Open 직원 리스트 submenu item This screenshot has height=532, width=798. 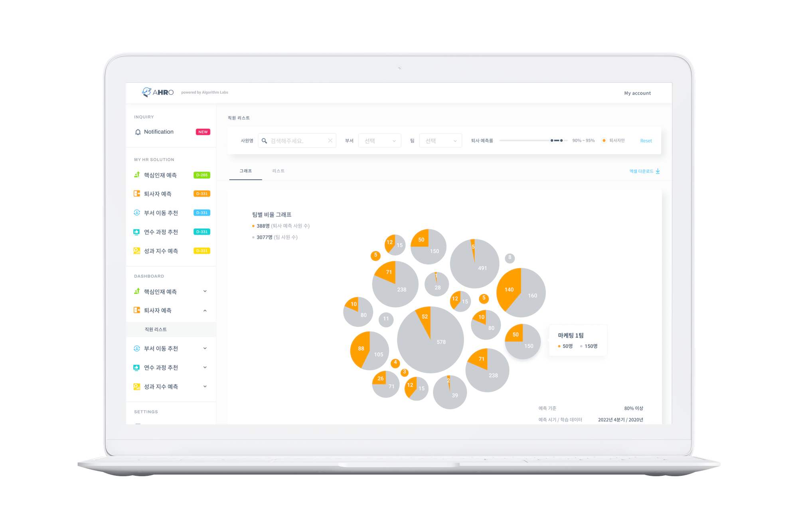coord(171,329)
